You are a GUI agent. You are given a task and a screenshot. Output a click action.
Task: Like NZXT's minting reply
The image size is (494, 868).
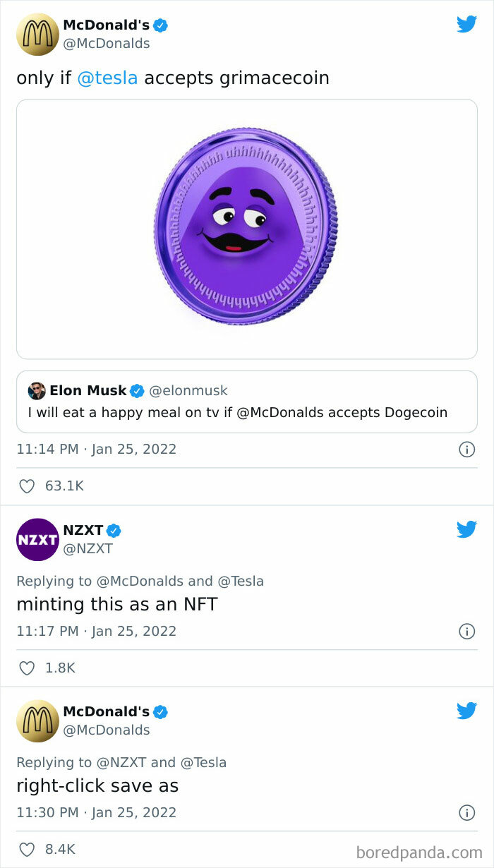[27, 668]
